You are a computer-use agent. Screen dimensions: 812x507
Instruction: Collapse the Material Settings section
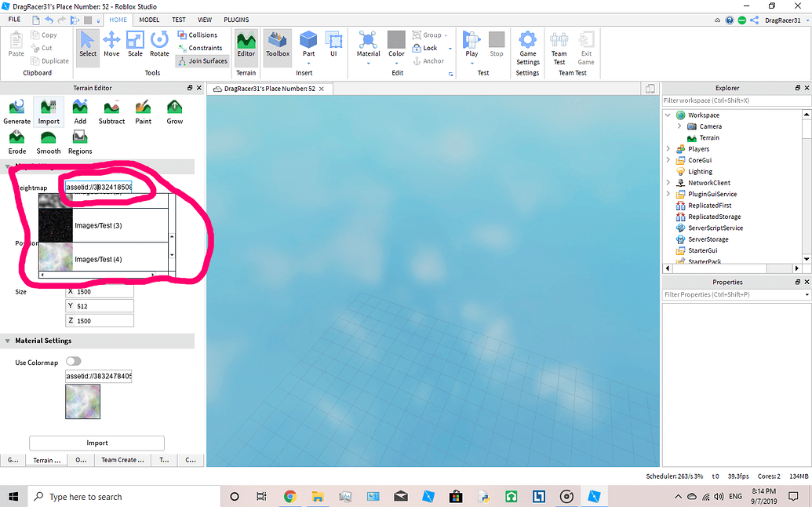pyautogui.click(x=8, y=341)
